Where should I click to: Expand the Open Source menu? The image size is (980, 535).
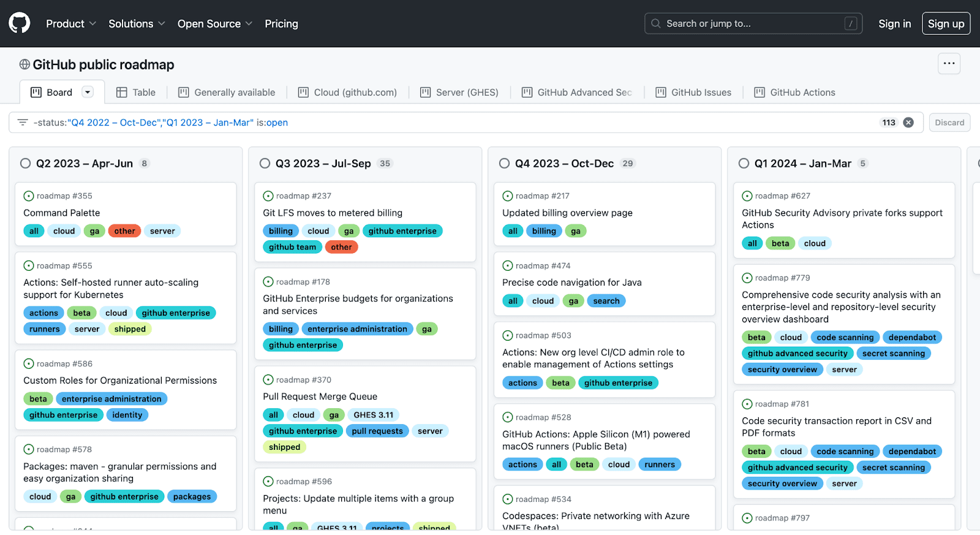tap(215, 24)
